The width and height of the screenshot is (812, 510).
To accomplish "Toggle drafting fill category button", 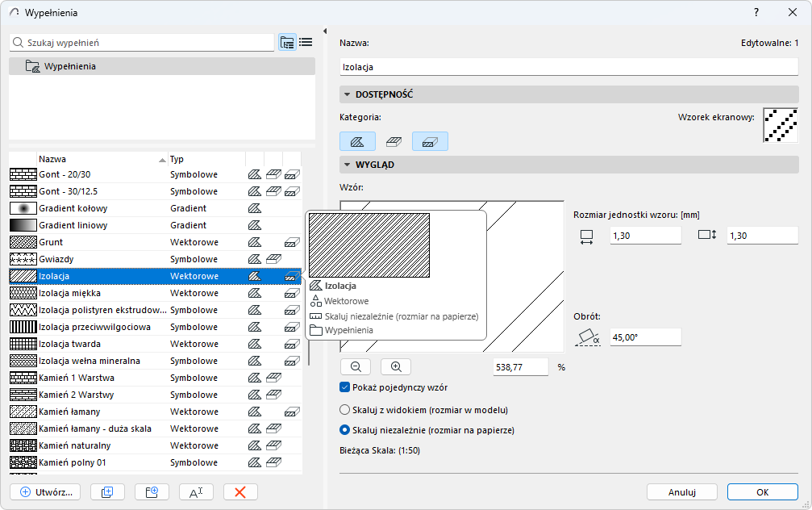I will (357, 141).
